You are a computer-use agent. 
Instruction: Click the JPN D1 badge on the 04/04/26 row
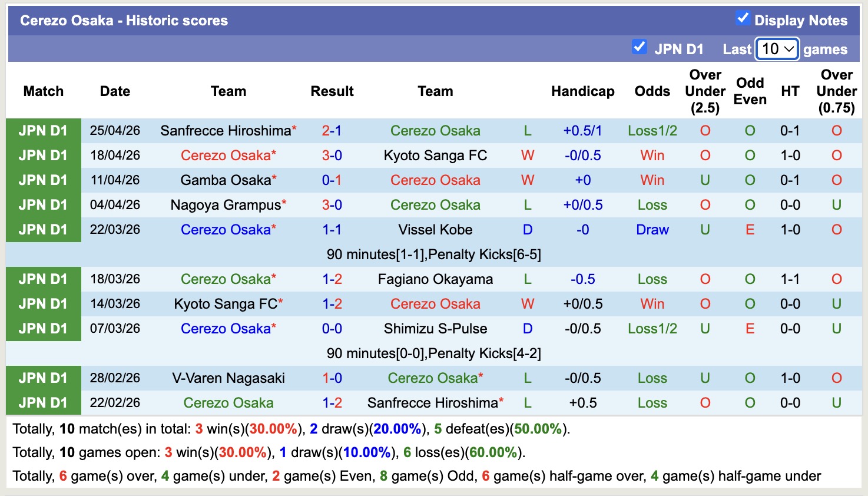tap(44, 204)
